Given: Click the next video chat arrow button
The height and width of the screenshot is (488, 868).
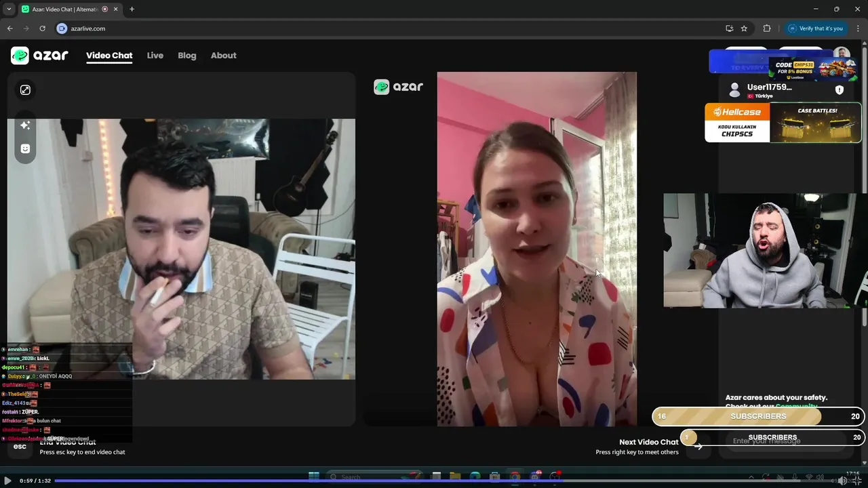Looking at the screenshot, I should pyautogui.click(x=698, y=446).
